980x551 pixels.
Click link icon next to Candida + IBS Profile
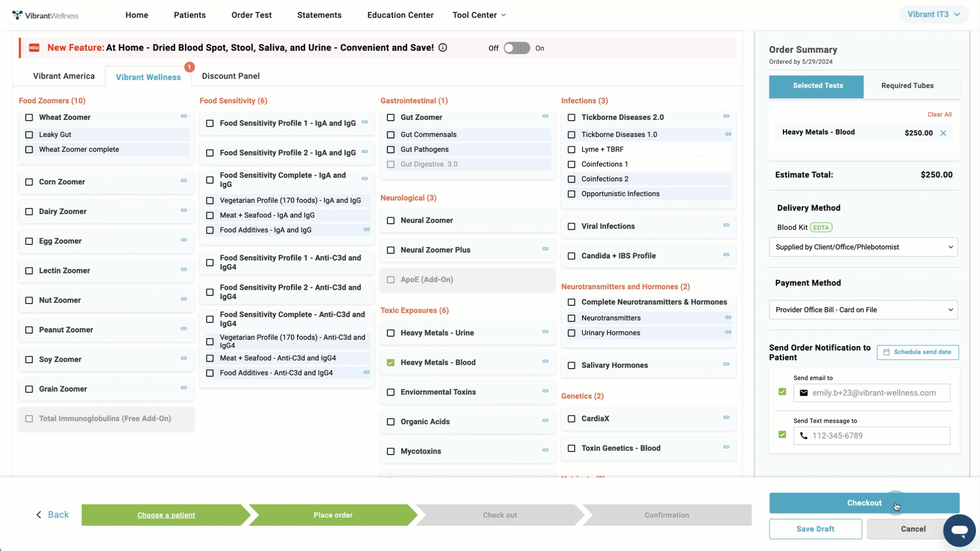[x=726, y=255]
